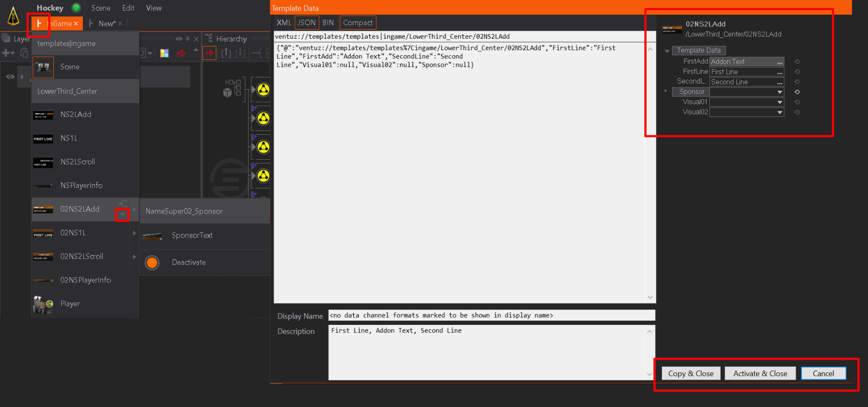
Task: Click the revert icon next to FirstAdd
Action: point(797,62)
